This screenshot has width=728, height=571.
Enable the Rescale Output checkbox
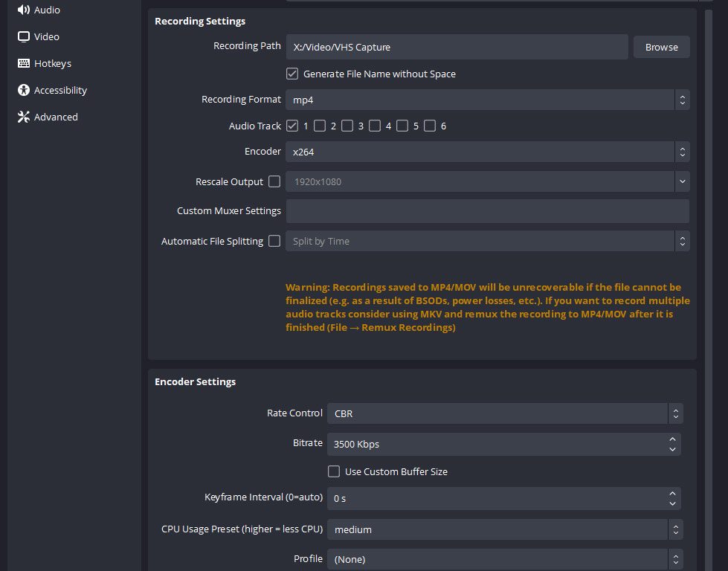(x=274, y=181)
